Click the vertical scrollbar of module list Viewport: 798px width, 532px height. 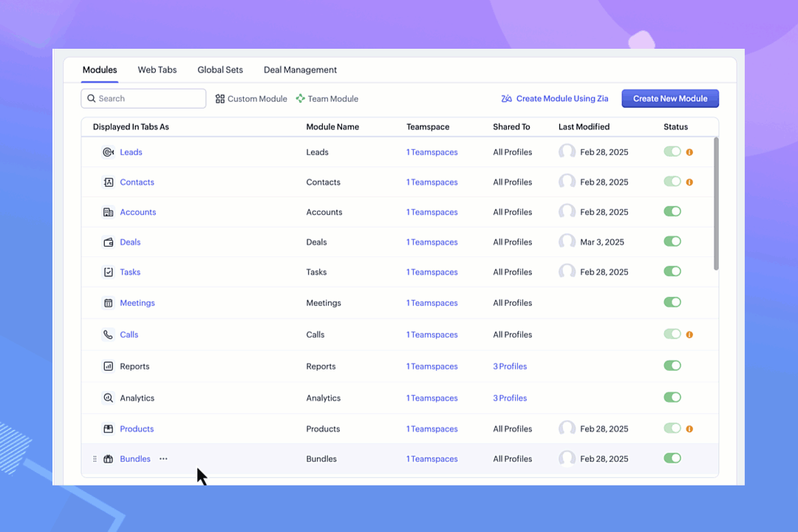pos(715,205)
